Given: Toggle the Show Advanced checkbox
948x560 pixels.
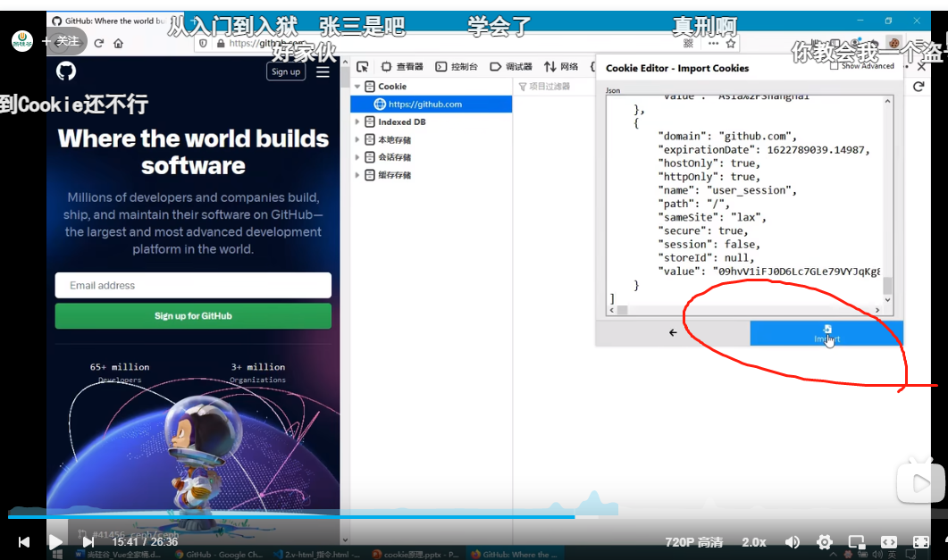Looking at the screenshot, I should [835, 66].
